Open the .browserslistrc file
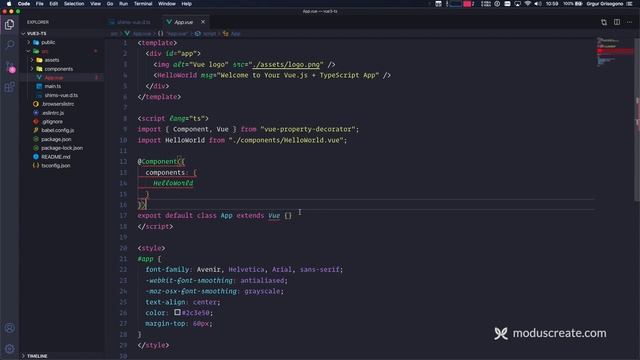Image resolution: width=640 pixels, height=360 pixels. pos(62,104)
